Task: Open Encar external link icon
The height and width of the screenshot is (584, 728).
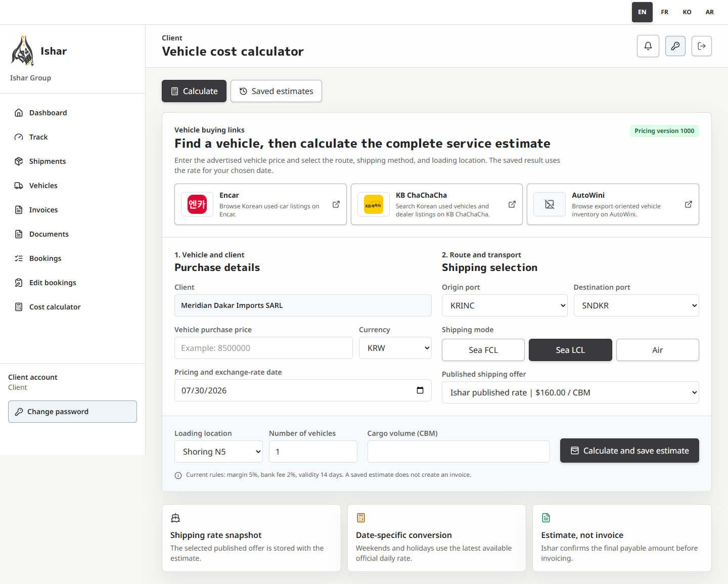Action: (x=336, y=204)
